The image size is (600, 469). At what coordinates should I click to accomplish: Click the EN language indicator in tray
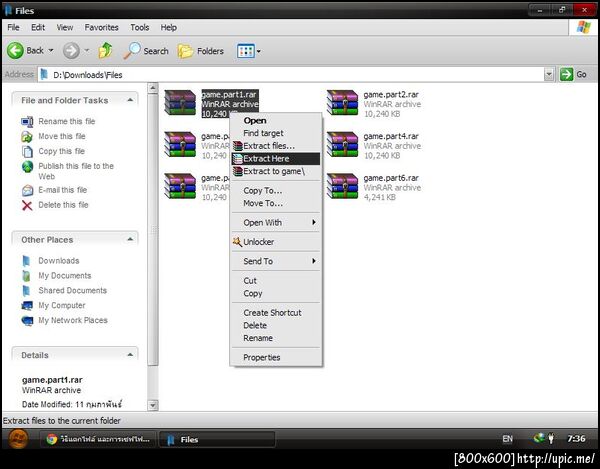[507, 439]
